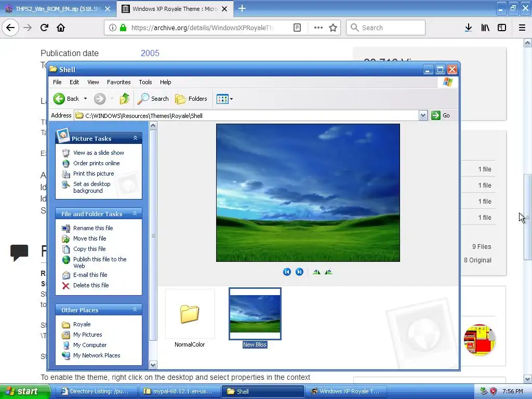Open browser hamburger menu

click(x=522, y=28)
